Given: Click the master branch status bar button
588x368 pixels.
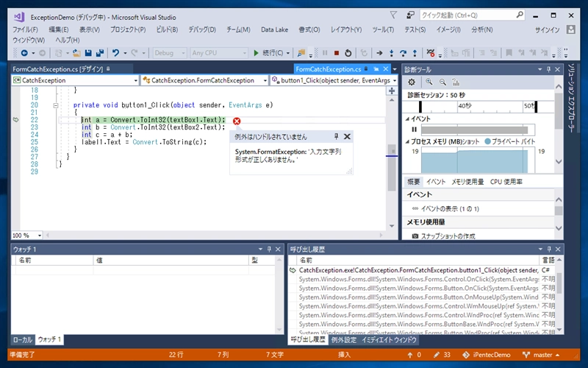Looking at the screenshot, I should pos(542,355).
